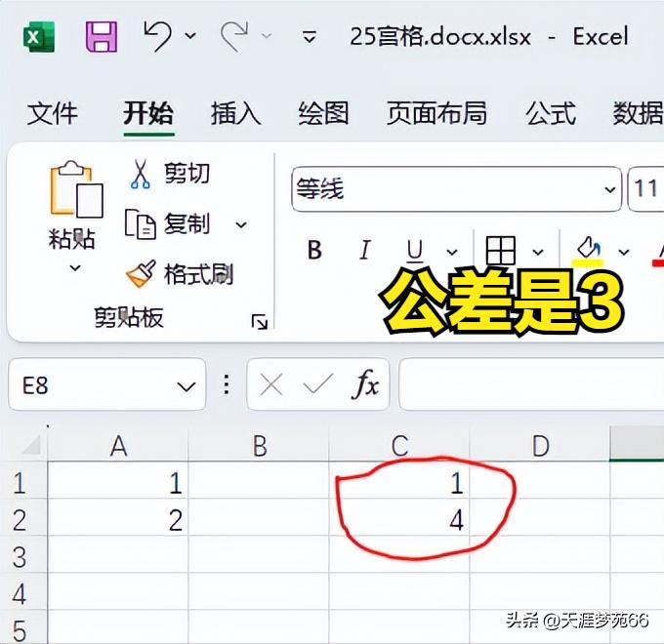Open the 文件 tab
Viewport: 664px width, 644px height.
point(53,113)
